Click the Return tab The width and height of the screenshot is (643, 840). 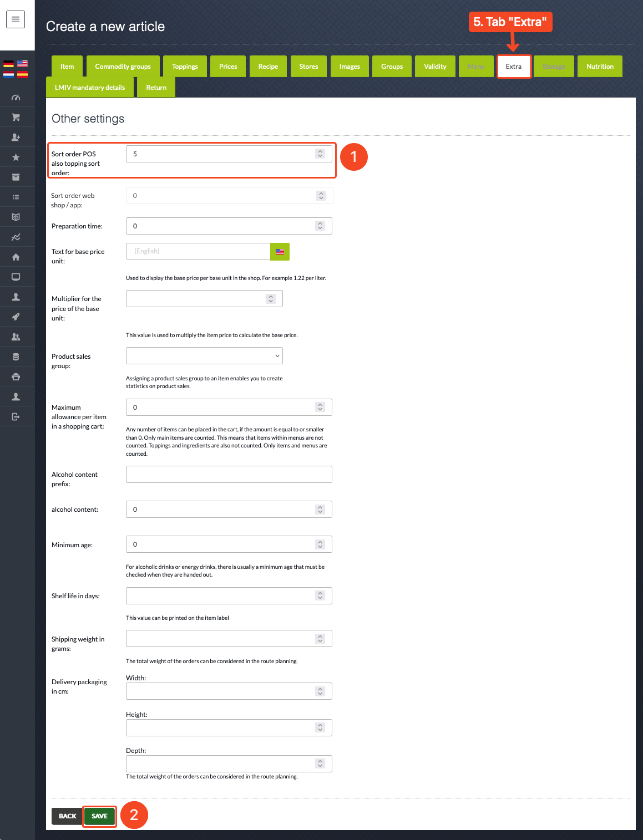156,88
